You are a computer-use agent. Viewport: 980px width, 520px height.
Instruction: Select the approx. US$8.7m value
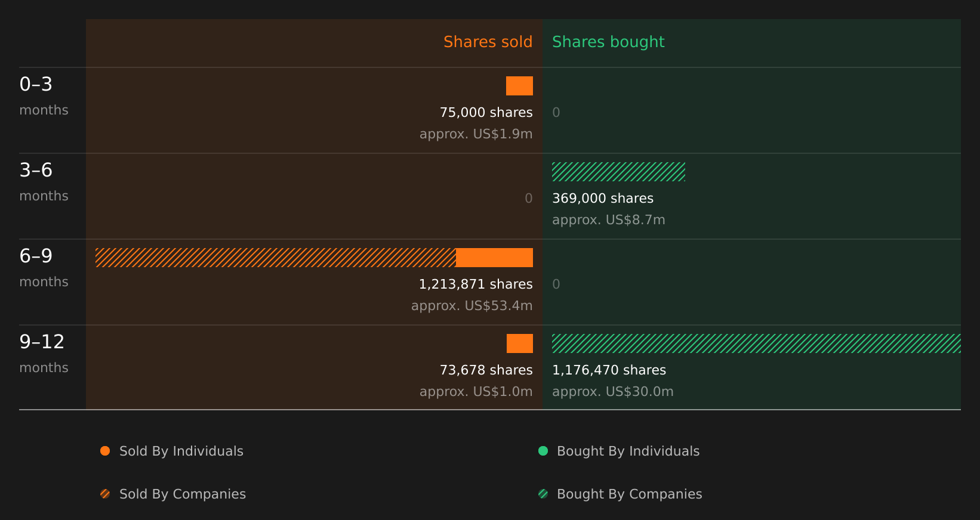pyautogui.click(x=608, y=220)
